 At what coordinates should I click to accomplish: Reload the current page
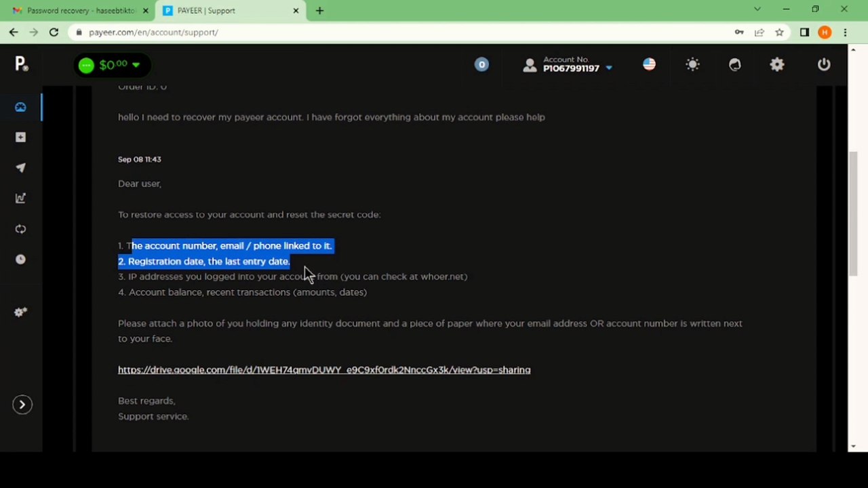(x=54, y=32)
